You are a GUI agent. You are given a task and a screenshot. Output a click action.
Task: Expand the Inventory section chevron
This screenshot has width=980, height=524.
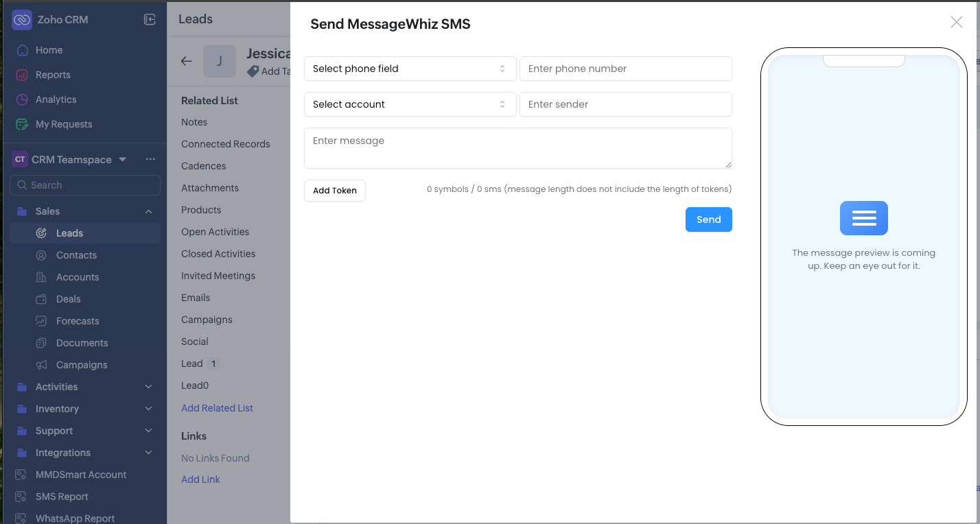149,409
